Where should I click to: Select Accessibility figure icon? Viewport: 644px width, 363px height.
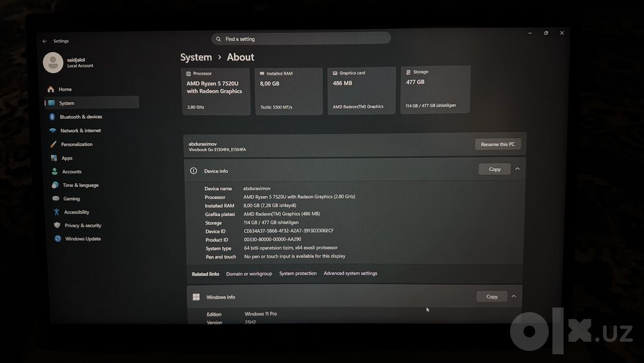(x=56, y=211)
